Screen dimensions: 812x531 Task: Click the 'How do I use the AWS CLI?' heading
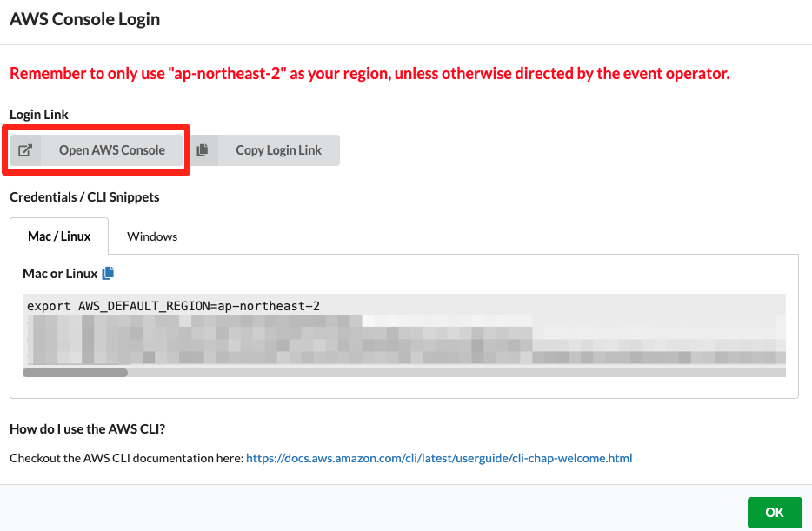pos(88,429)
